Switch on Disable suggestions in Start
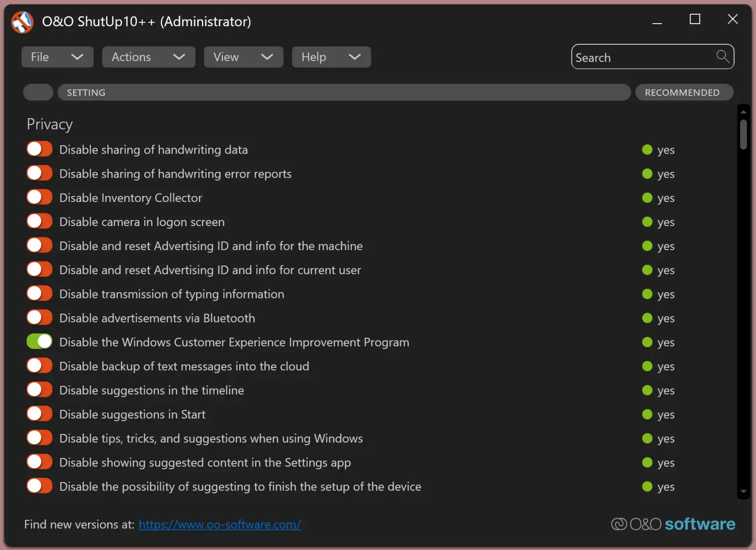Screen dimensions: 756x550 (x=39, y=414)
